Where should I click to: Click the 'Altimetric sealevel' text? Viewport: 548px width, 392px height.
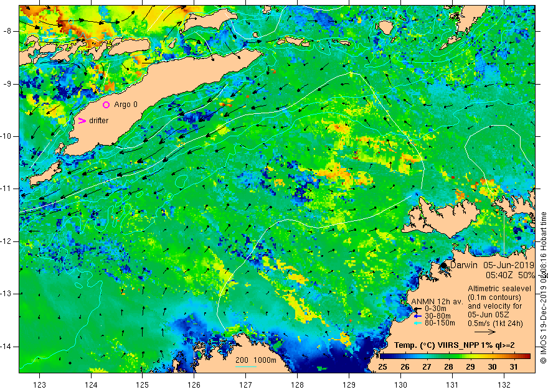(499, 289)
